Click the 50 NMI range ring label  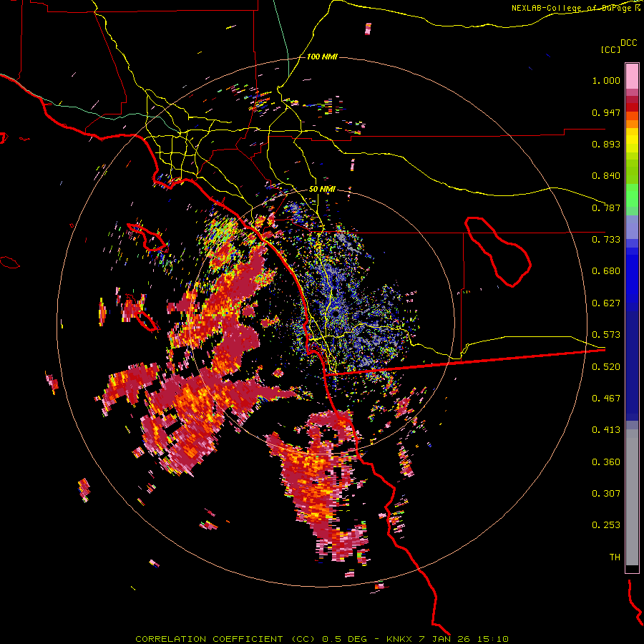click(322, 190)
